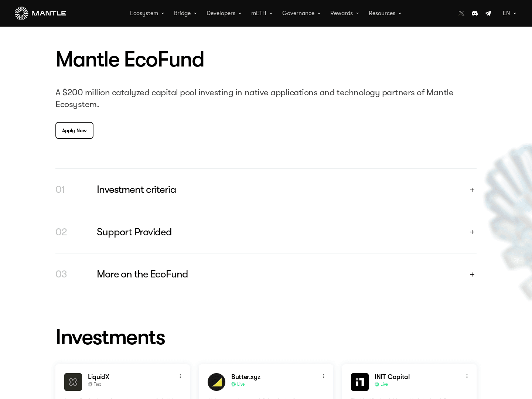Open the Governance menu
The image size is (532, 399).
click(x=301, y=13)
